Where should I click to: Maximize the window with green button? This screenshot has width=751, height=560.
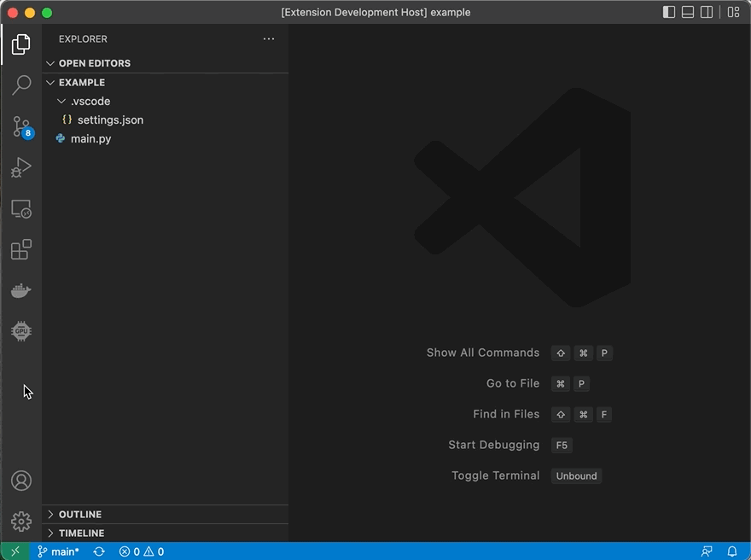pyautogui.click(x=47, y=13)
